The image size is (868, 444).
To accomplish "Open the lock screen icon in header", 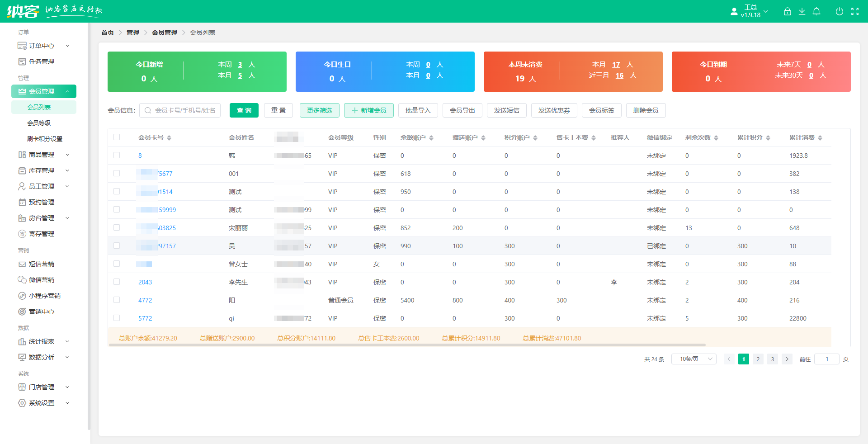I will pyautogui.click(x=788, y=11).
